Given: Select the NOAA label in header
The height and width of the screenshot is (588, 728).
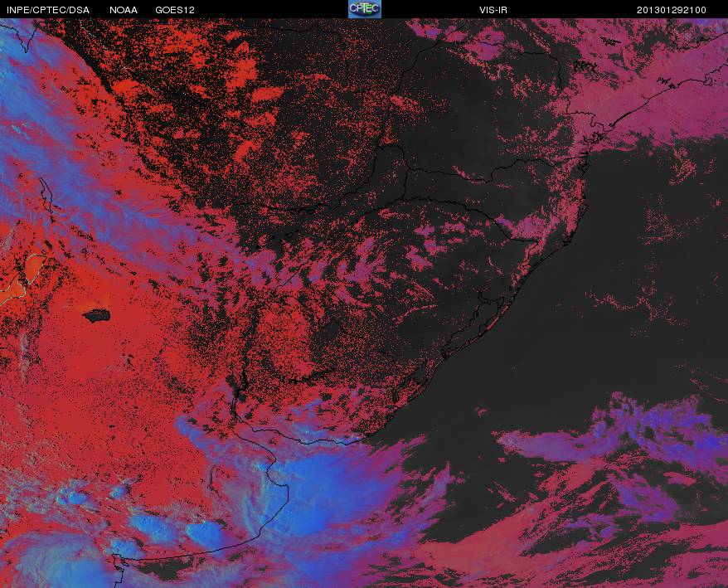Looking at the screenshot, I should (123, 10).
